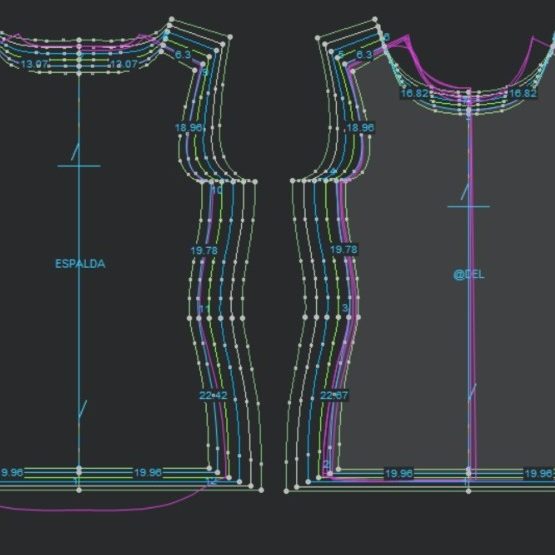Pick grading point number 11 on back waist
Viewport: 555px width, 555px height.
(x=203, y=309)
